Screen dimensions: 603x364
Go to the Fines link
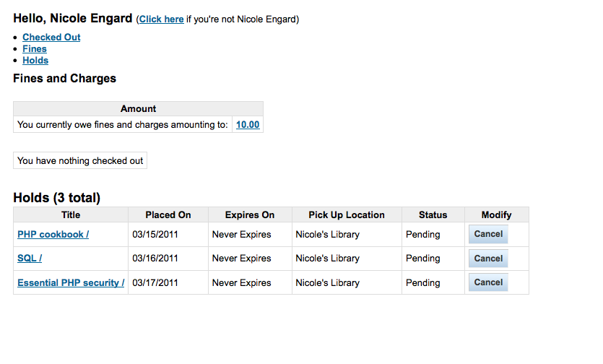coord(35,49)
